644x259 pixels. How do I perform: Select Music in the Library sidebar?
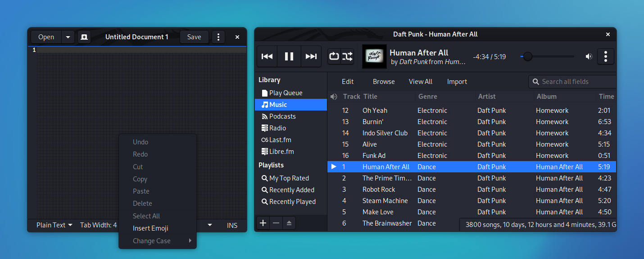(291, 105)
